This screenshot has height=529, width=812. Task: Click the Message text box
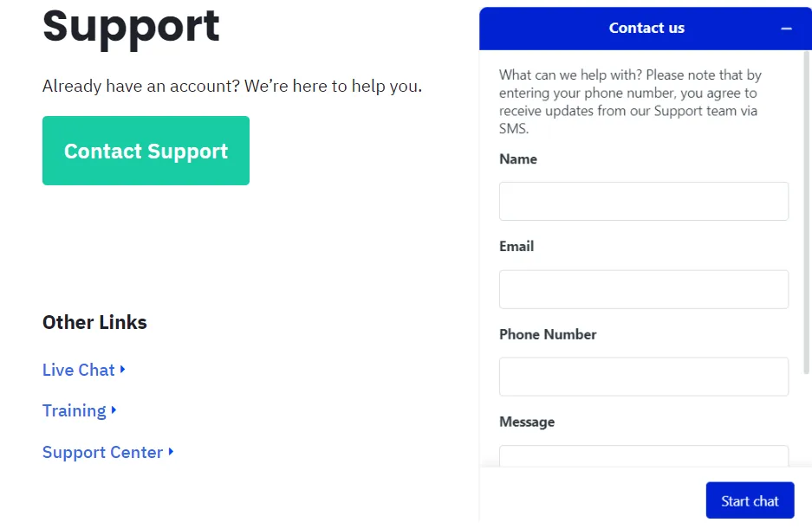643,457
